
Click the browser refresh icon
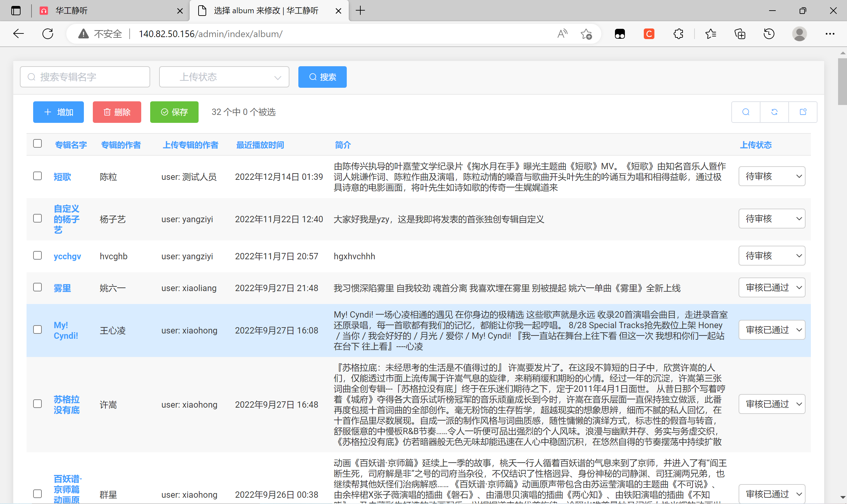click(x=48, y=34)
